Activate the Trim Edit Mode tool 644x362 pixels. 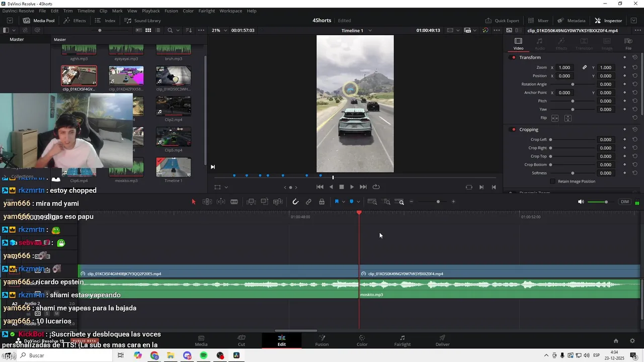click(207, 202)
